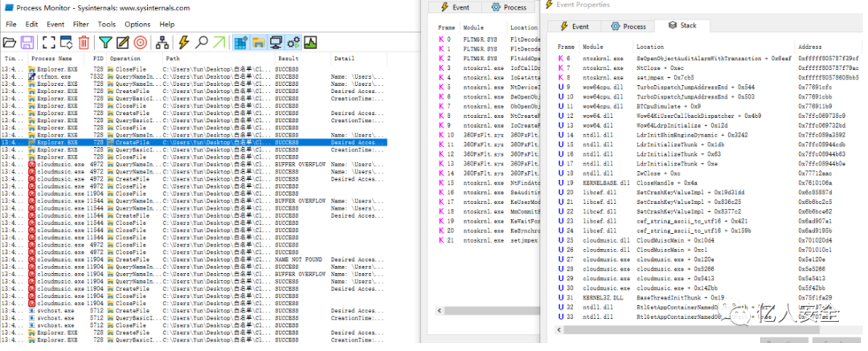
Task: Switch to Stack tab in Event Properties
Action: (x=682, y=26)
